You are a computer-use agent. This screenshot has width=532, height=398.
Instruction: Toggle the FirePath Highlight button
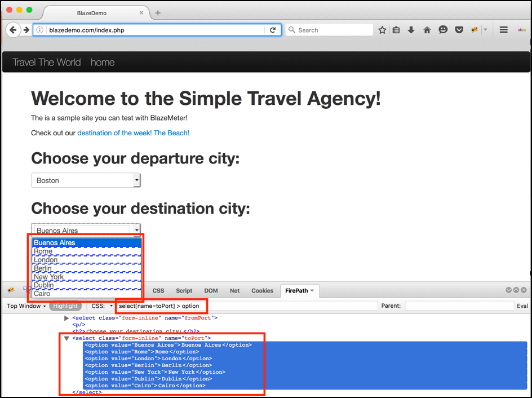(x=65, y=306)
